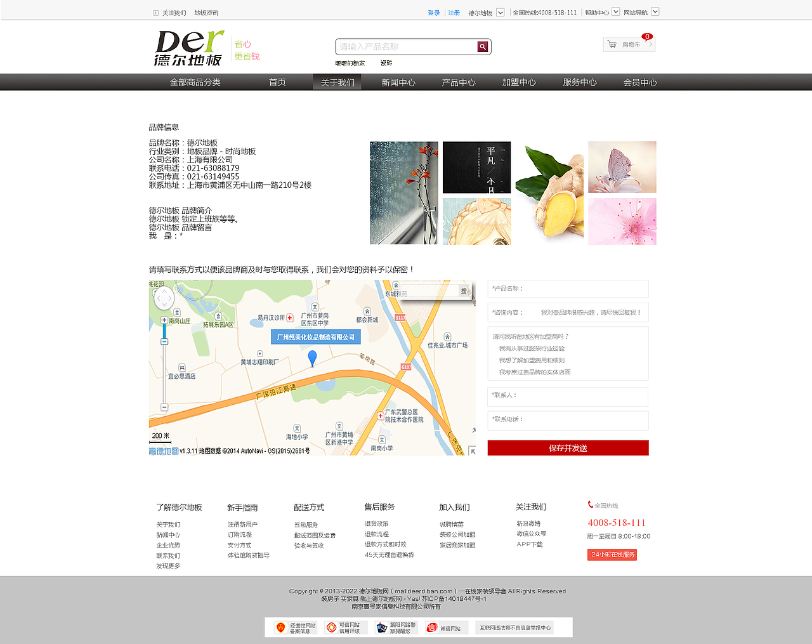This screenshot has width=812, height=644.
Task: Click the 咨询内容 form input field
Action: coord(568,312)
